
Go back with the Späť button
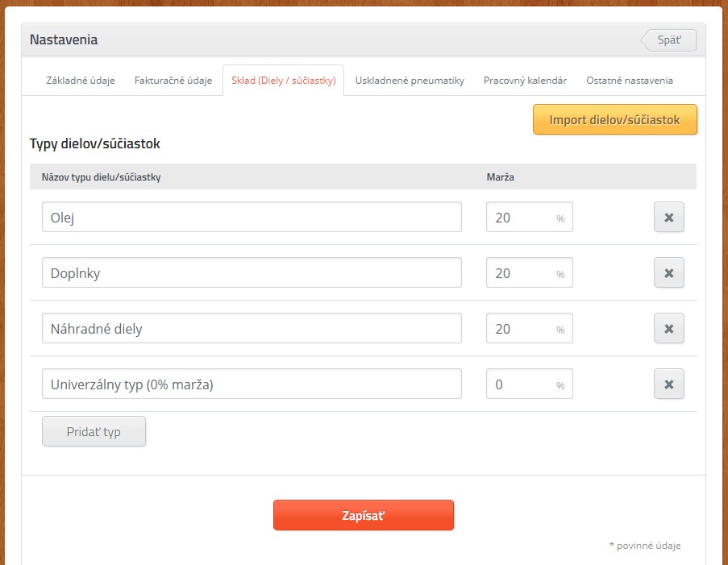click(x=668, y=40)
